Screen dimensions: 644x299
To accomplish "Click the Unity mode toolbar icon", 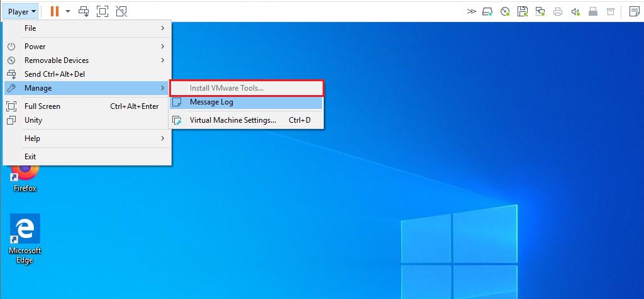I will (121, 11).
